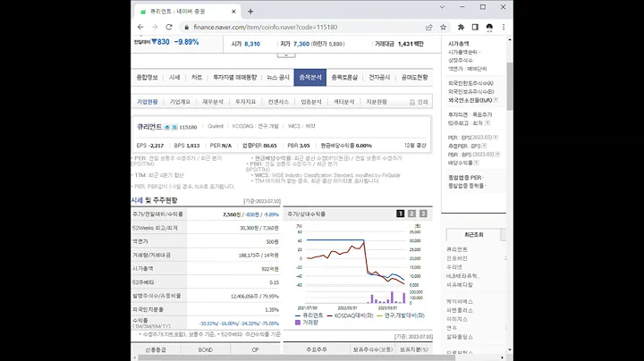Select the 재무분석 sub-tab
644x361 pixels.
213,102
